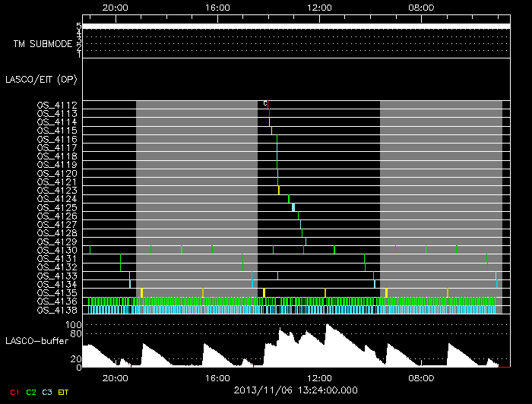Screen dimensions: 532x404
Task: Select the OS_4136 label
Action: point(57,301)
